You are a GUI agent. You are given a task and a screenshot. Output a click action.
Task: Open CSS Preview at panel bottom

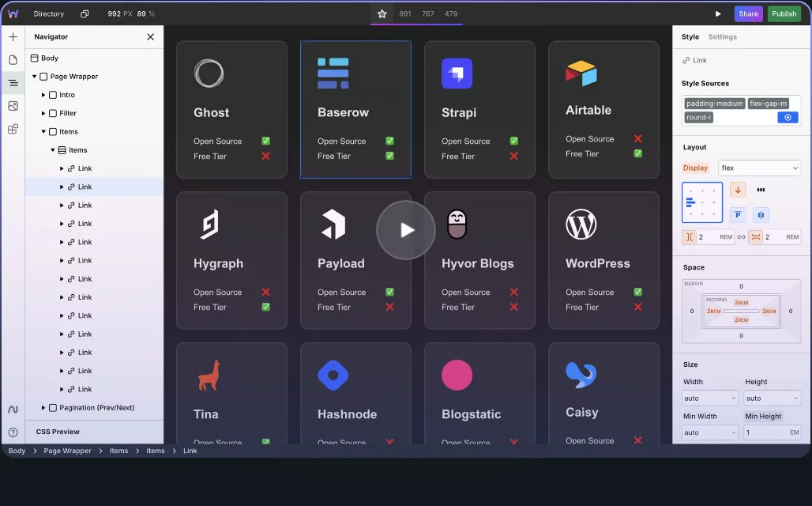click(58, 432)
